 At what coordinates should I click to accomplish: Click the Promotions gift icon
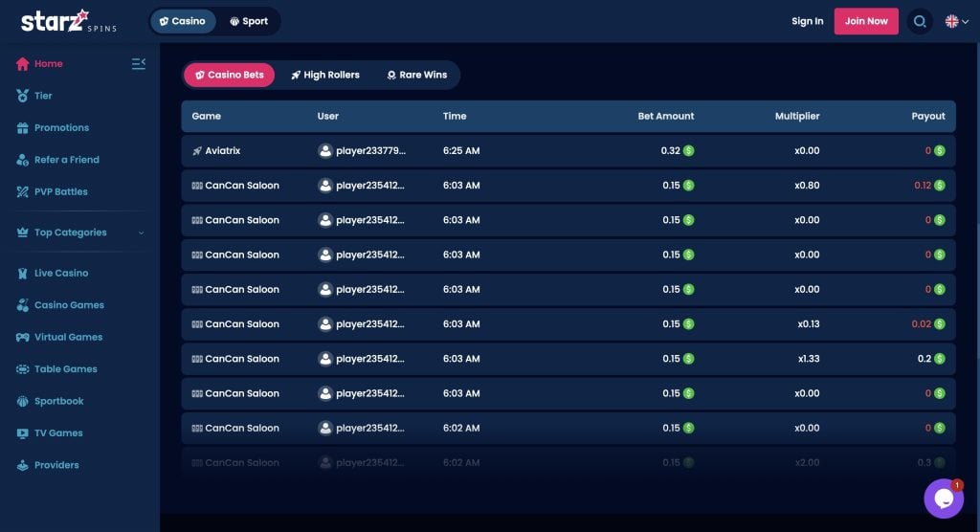23,128
